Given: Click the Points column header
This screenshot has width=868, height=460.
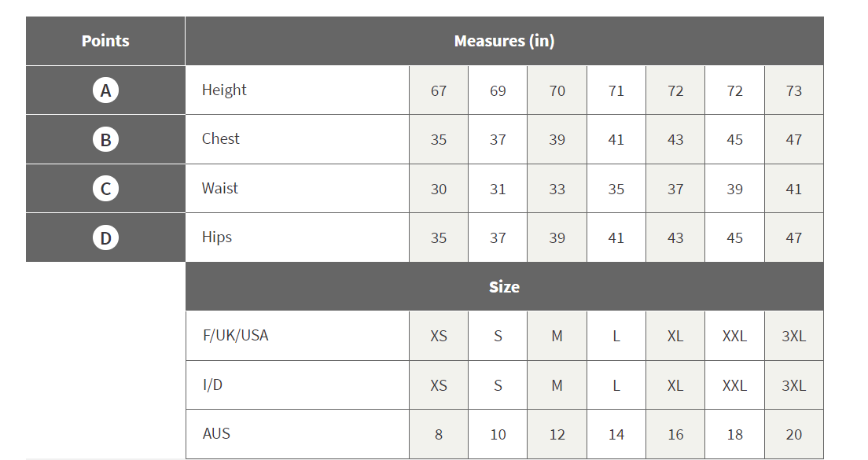Looking at the screenshot, I should (105, 41).
